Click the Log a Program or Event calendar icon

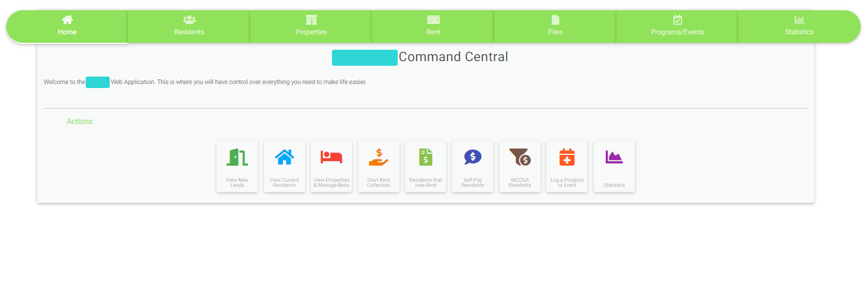(567, 157)
